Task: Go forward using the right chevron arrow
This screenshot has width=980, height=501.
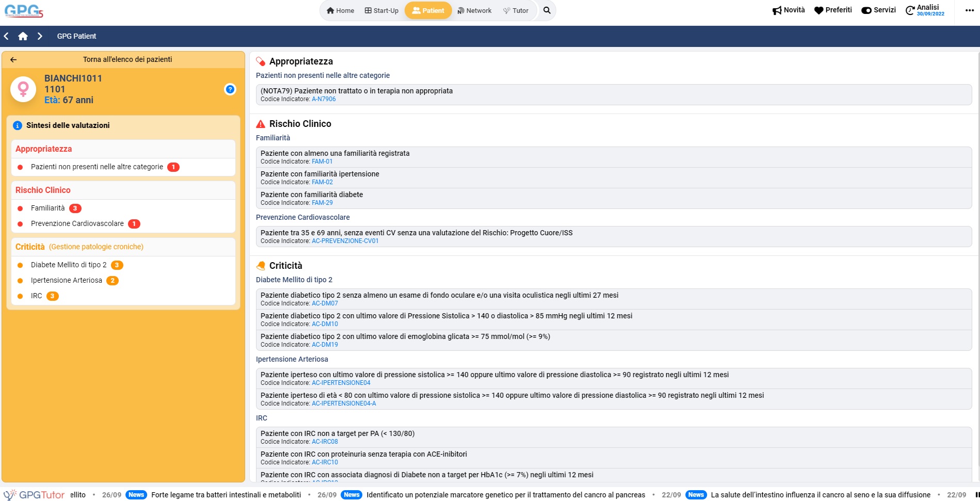Action: (40, 36)
